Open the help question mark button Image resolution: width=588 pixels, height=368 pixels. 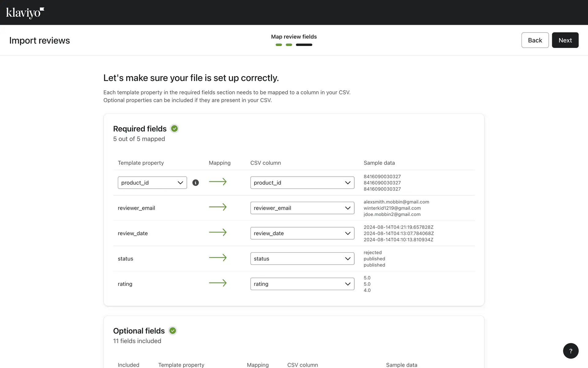coord(571,351)
